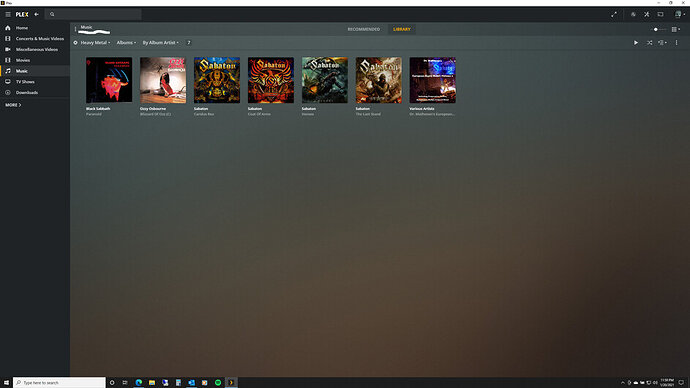Open the Albums type dropdown
Viewport: 690px width, 388px height.
[x=126, y=43]
